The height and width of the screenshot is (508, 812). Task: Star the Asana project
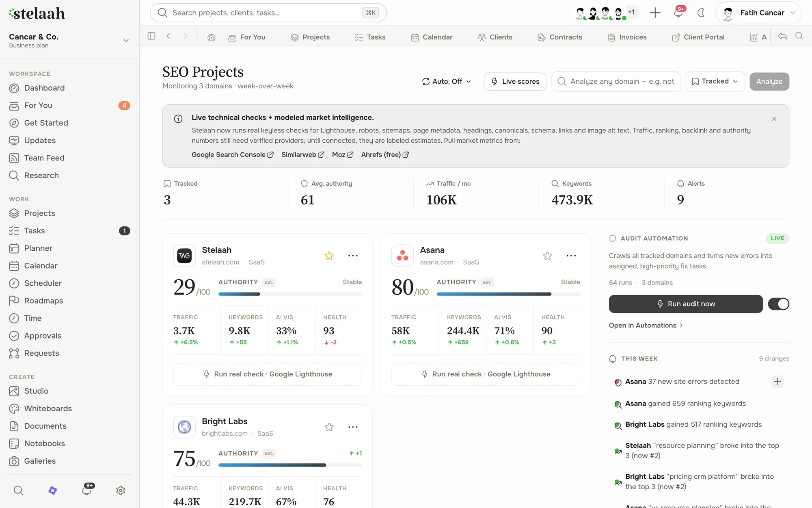[547, 256]
